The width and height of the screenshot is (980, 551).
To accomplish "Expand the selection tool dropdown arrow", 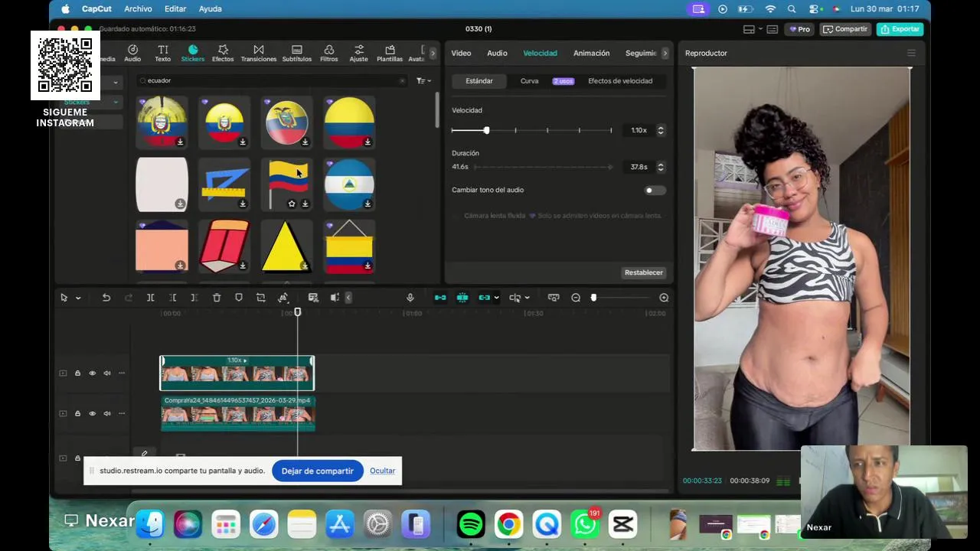I will point(78,298).
